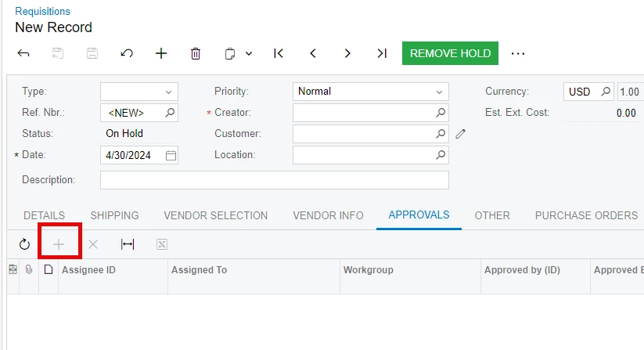Click the document icon column header
The width and height of the screenshot is (644, 350).
point(49,269)
